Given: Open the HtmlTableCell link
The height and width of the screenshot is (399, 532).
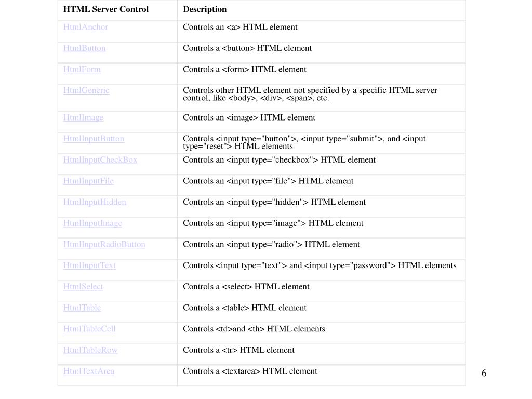Looking at the screenshot, I should coord(89,329).
